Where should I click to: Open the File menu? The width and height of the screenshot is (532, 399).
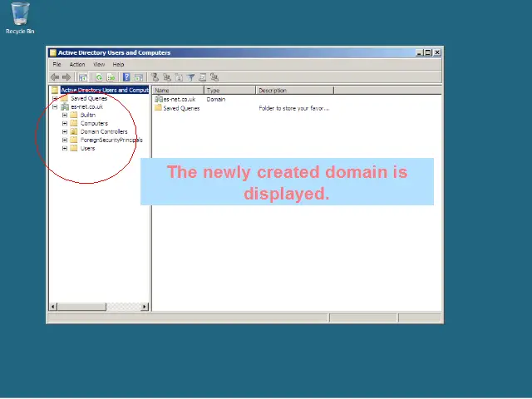coord(57,65)
